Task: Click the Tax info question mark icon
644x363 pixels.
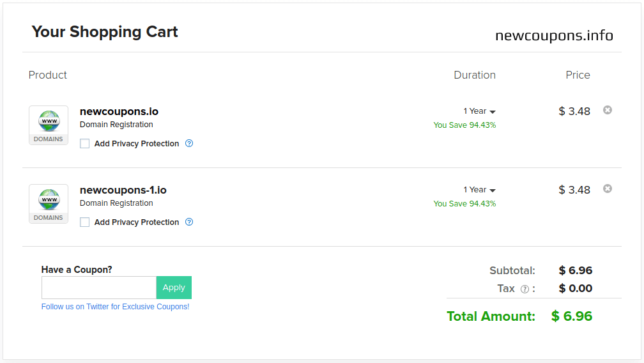Action: [525, 289]
